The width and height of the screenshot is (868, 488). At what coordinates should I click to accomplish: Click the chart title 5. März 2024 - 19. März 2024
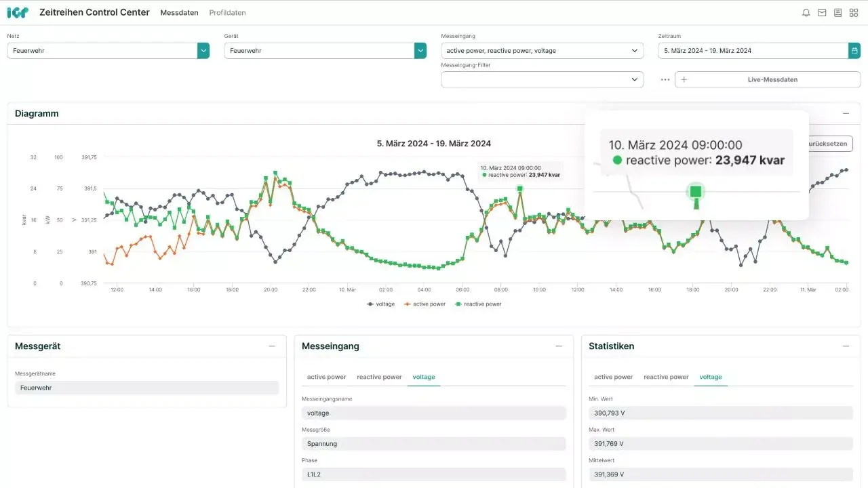[434, 144]
